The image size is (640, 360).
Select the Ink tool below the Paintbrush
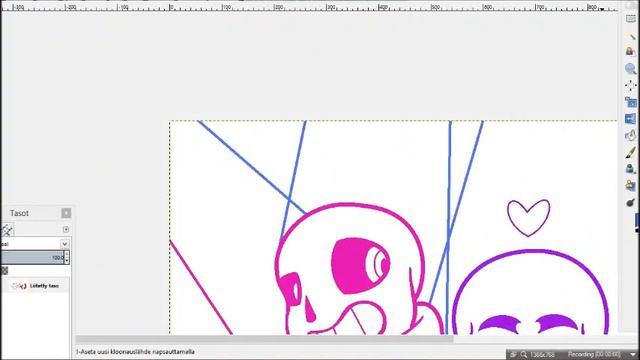[631, 169]
